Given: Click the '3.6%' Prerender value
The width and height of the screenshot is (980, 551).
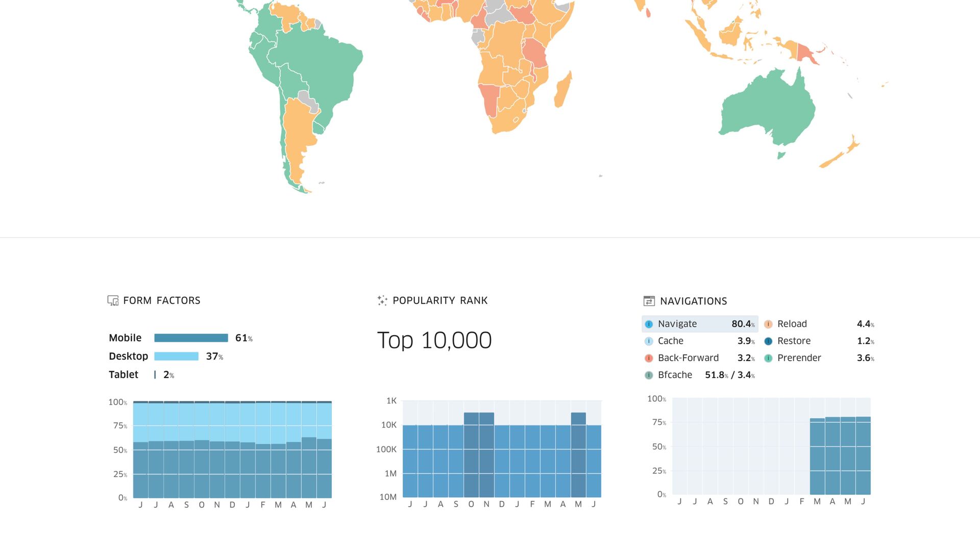Looking at the screenshot, I should point(866,358).
